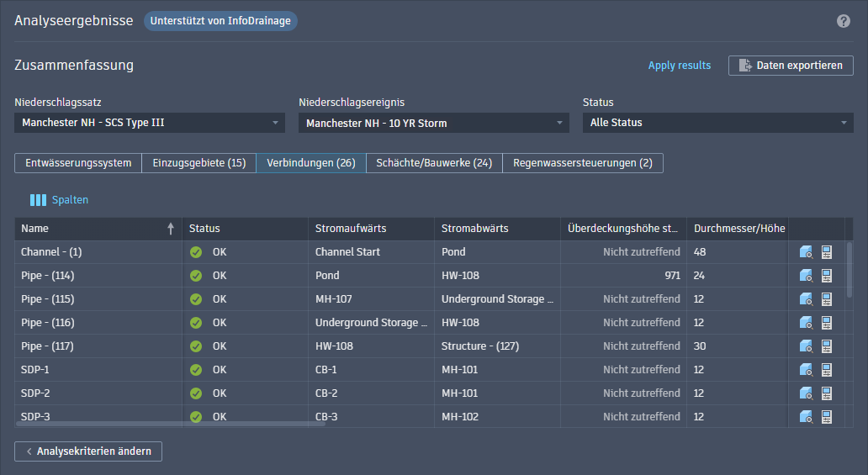Click zoom-to-object icon for Pipe - (117)
The height and width of the screenshot is (475, 868).
pyautogui.click(x=806, y=346)
